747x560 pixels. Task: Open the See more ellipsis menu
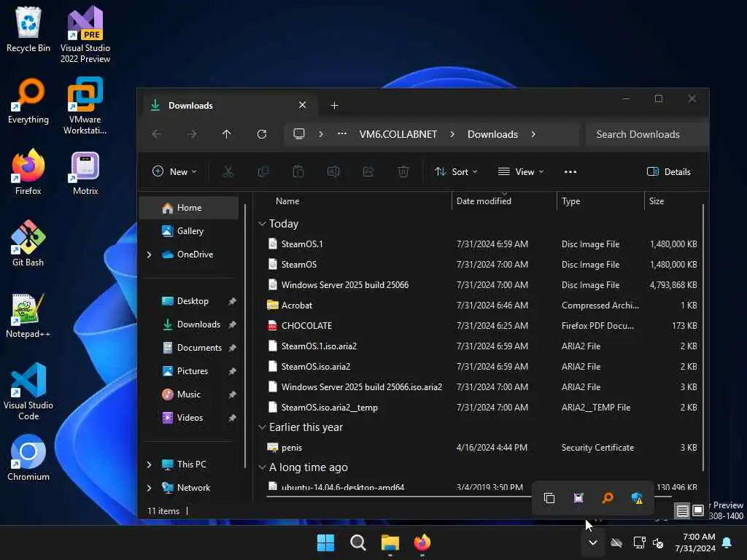pyautogui.click(x=570, y=172)
